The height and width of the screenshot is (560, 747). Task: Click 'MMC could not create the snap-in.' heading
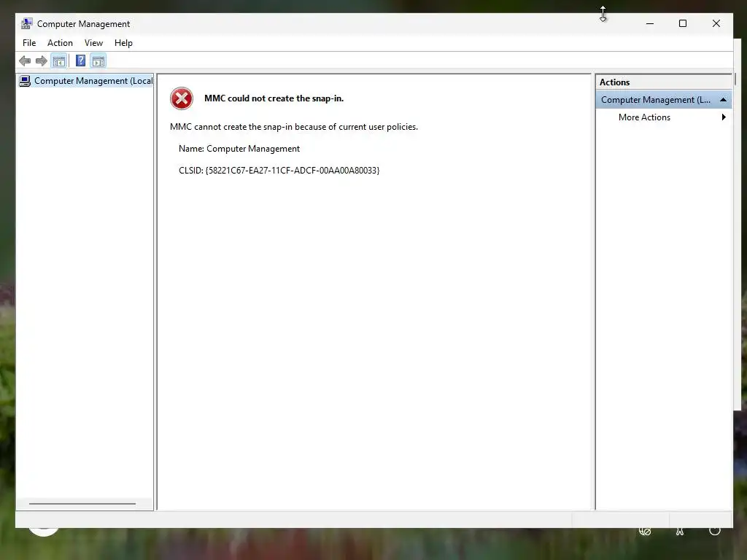click(274, 98)
